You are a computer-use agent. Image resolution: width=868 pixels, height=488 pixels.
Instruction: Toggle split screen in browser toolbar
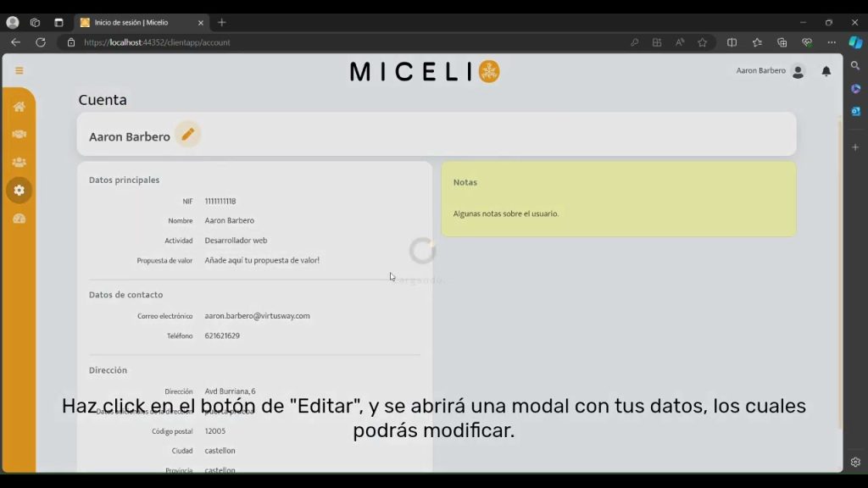[732, 42]
